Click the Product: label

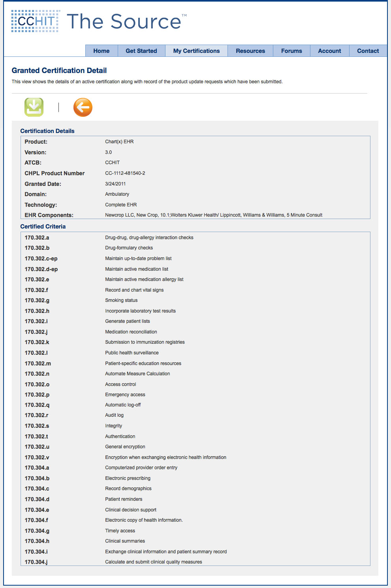36,142
